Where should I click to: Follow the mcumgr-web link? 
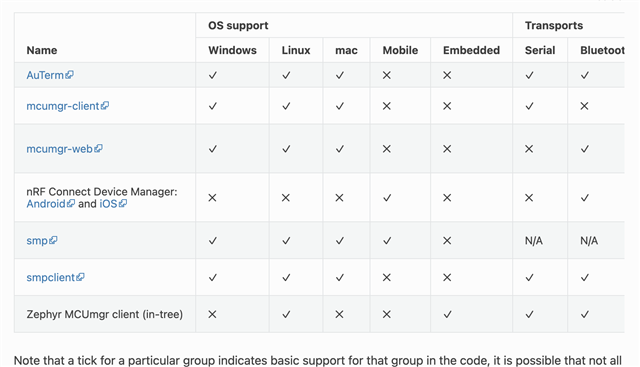click(64, 149)
